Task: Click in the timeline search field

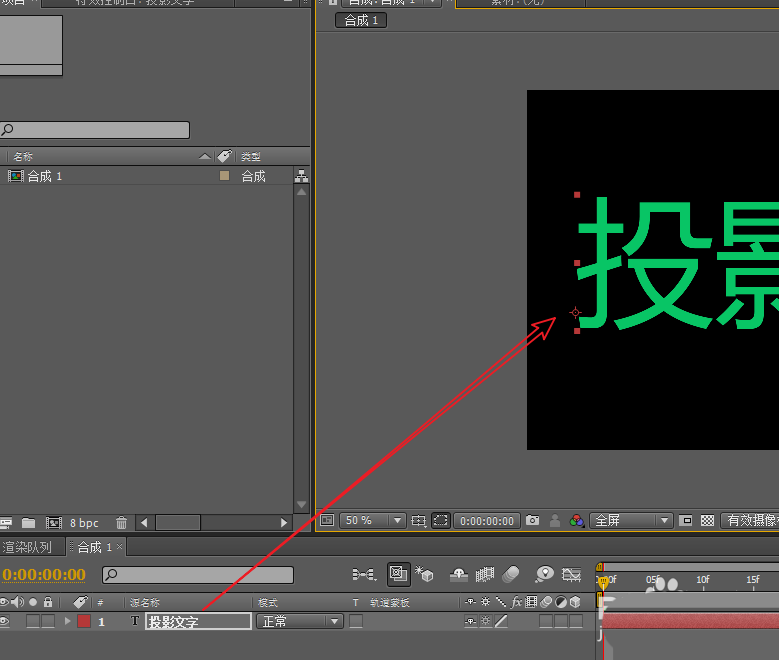Action: tap(198, 575)
